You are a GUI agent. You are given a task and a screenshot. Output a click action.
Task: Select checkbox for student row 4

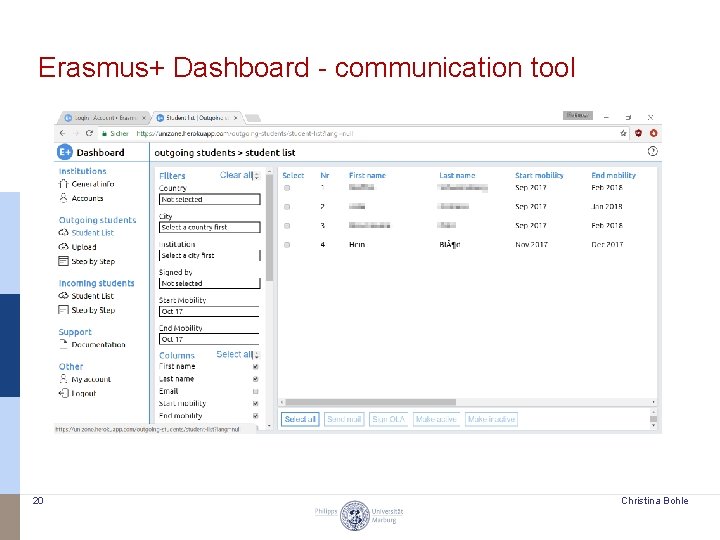(287, 245)
